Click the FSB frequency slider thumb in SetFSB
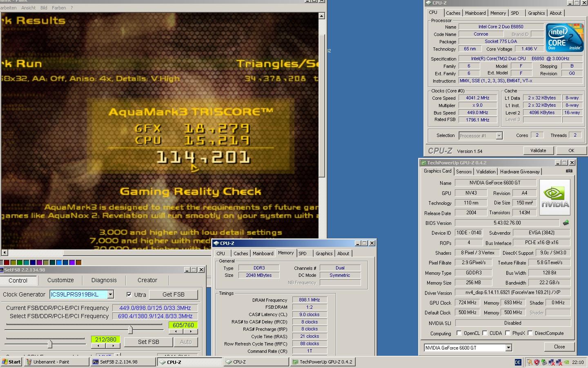The image size is (588, 368). tap(130, 329)
